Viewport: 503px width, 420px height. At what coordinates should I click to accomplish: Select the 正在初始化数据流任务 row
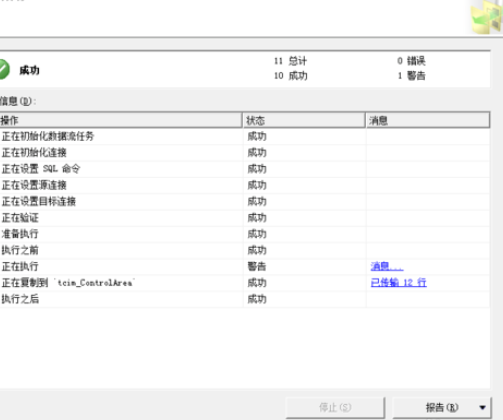245,136
